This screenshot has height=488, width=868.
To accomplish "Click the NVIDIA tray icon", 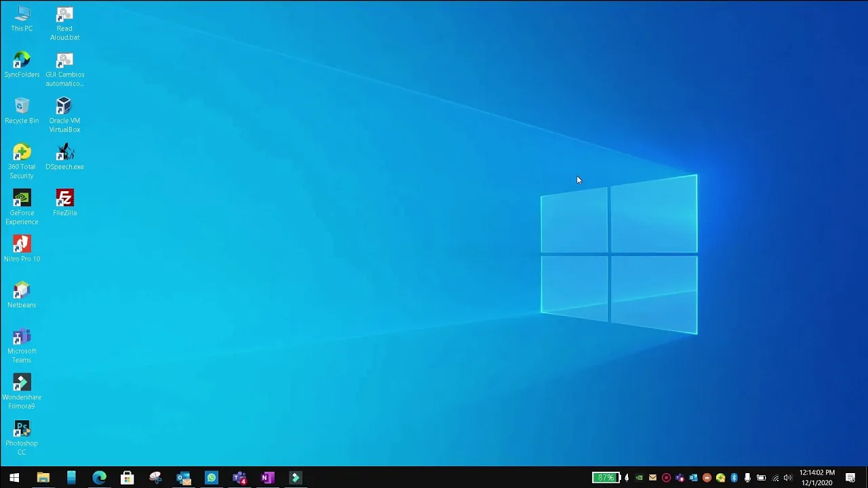I will click(639, 478).
